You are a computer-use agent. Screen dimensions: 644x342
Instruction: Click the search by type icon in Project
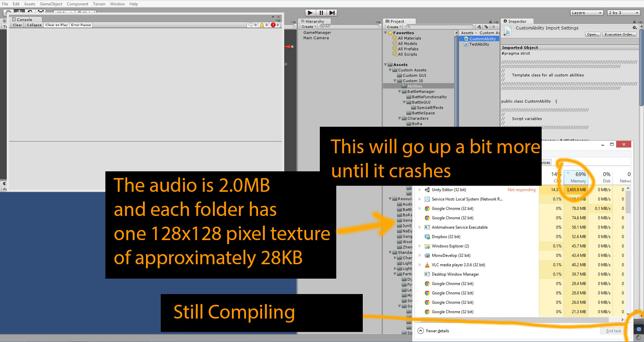click(x=479, y=27)
